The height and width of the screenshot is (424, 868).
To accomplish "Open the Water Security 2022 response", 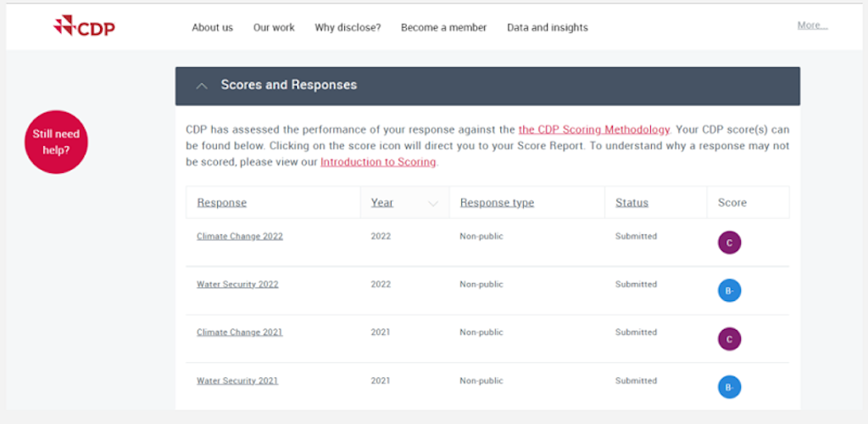I will tap(237, 285).
